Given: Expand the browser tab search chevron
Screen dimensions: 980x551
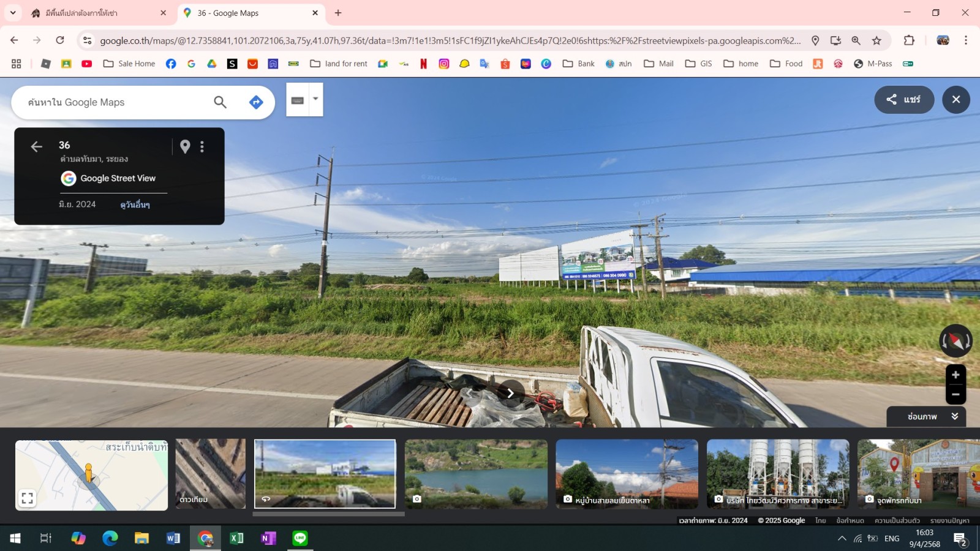Looking at the screenshot, I should coord(13,12).
